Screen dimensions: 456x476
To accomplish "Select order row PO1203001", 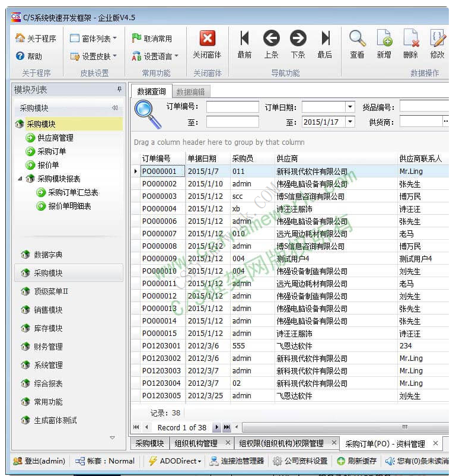I will coord(291,345).
